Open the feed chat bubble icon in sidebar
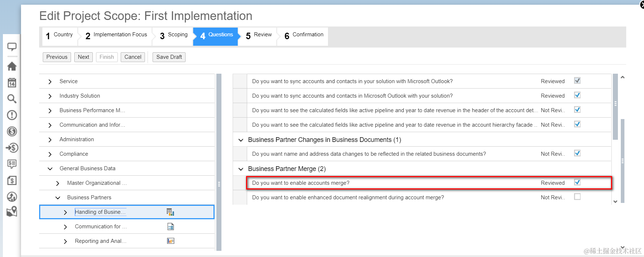Viewport: 644px width, 257px height. pyautogui.click(x=12, y=47)
